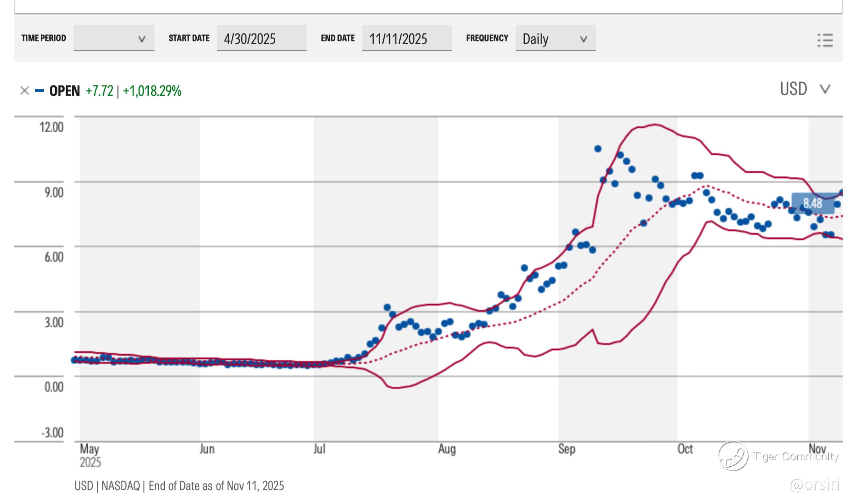
Task: Click the 8.48 price label tag
Action: point(812,203)
